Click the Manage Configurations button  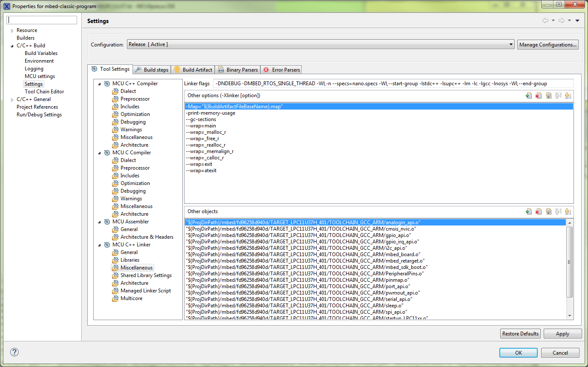[548, 44]
